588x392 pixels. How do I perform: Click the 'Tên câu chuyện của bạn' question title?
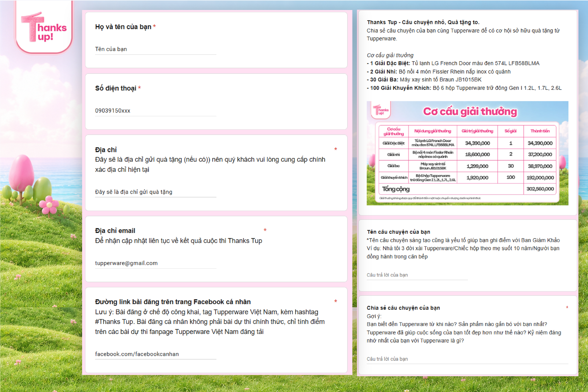pos(399,232)
